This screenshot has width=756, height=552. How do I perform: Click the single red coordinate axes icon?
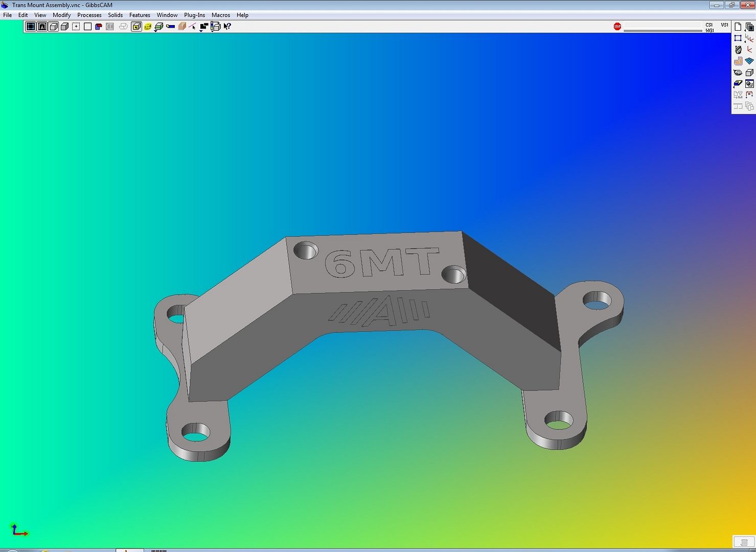[749, 50]
